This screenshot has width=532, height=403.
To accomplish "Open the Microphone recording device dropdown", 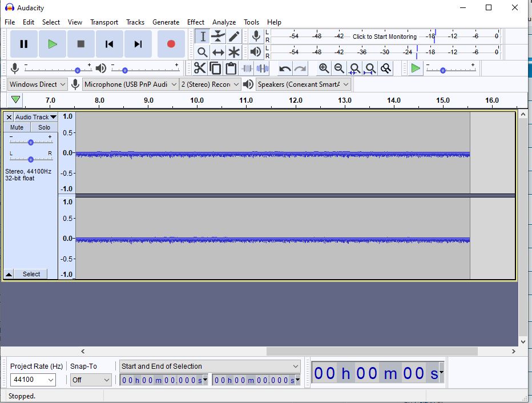I will click(x=130, y=84).
